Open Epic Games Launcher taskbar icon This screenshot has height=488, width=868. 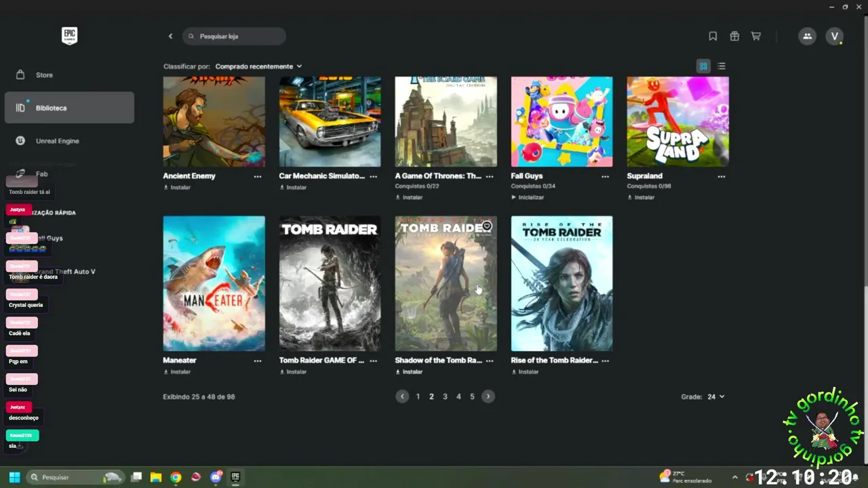tap(235, 477)
